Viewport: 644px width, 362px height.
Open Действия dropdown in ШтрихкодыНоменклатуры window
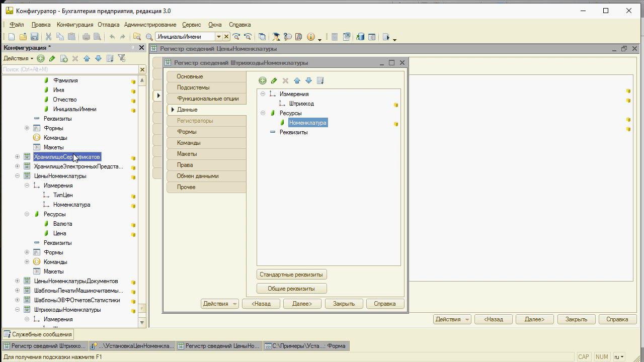click(x=219, y=304)
